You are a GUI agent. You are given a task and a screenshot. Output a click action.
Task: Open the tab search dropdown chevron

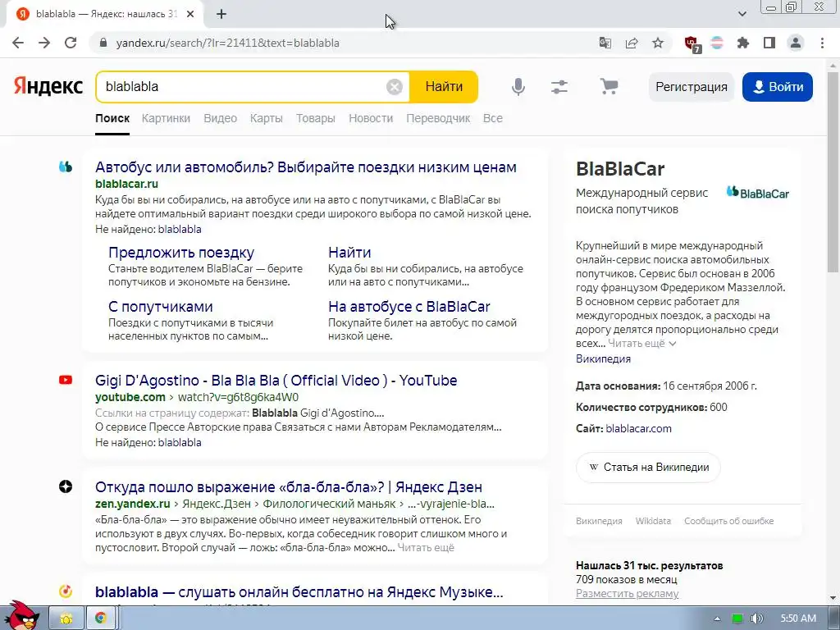pos(742,14)
